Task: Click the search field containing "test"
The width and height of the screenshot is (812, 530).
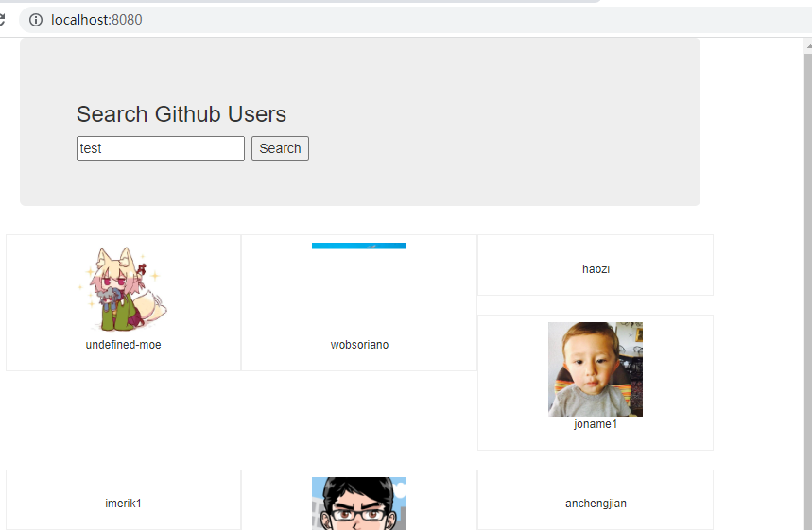Action: (160, 148)
